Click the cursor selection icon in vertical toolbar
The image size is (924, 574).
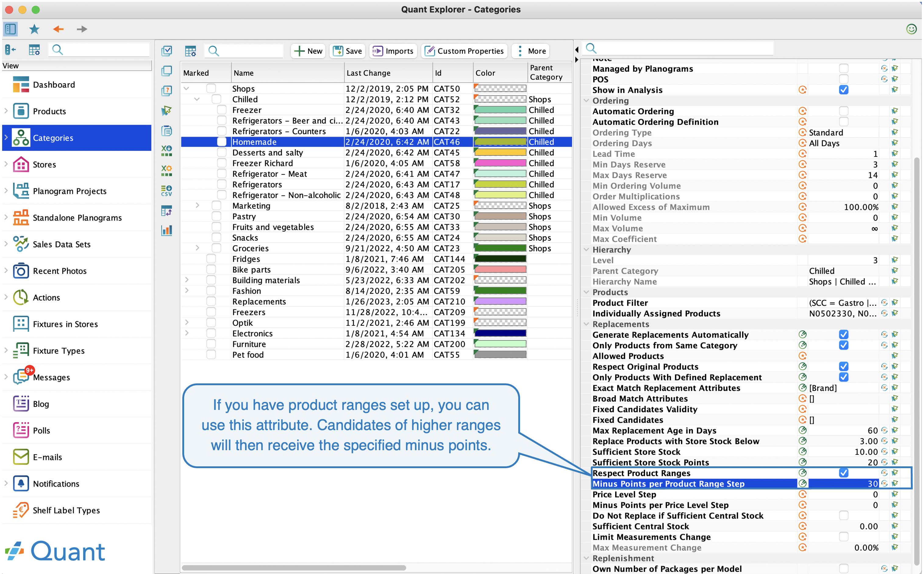[x=166, y=111]
